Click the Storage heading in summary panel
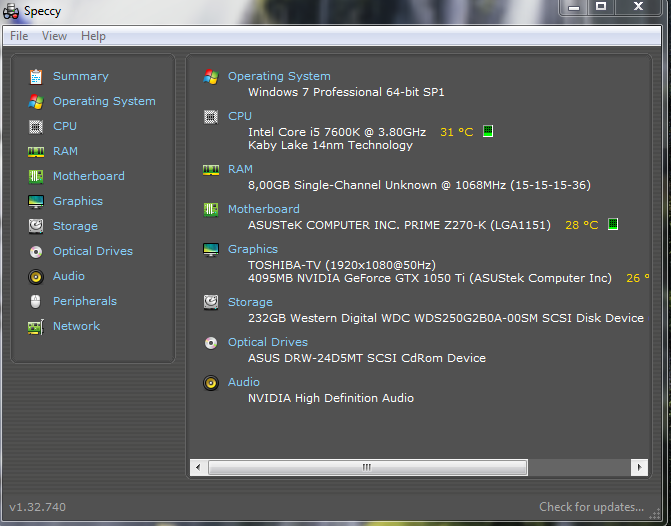Screen dimensions: 671x526 coord(250,302)
